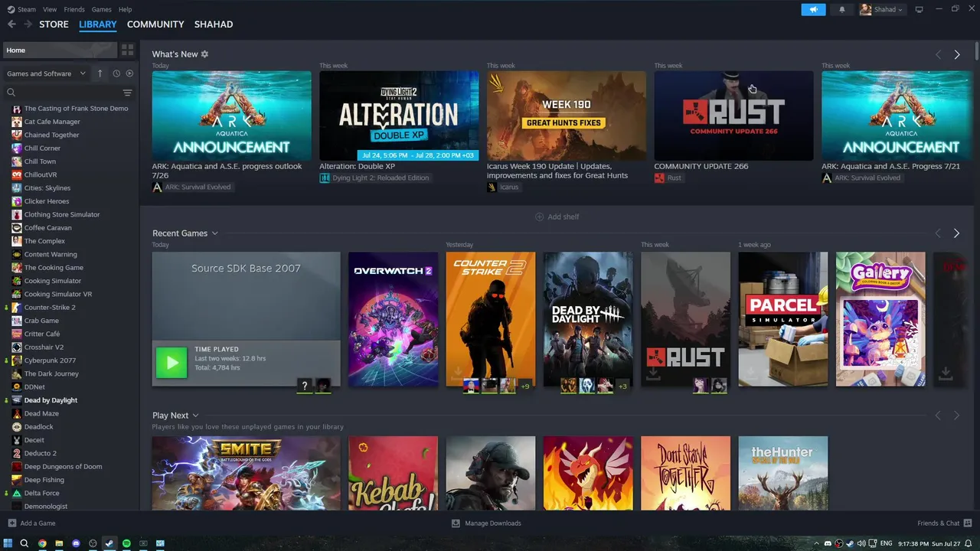Screen dimensions: 980x551
Task: Sort library by the up-arrow icon
Action: pos(100,73)
